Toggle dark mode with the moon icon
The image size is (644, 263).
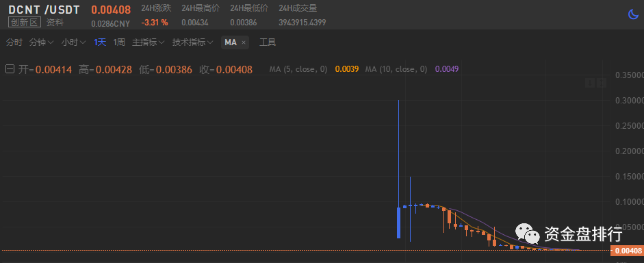pyautogui.click(x=633, y=14)
